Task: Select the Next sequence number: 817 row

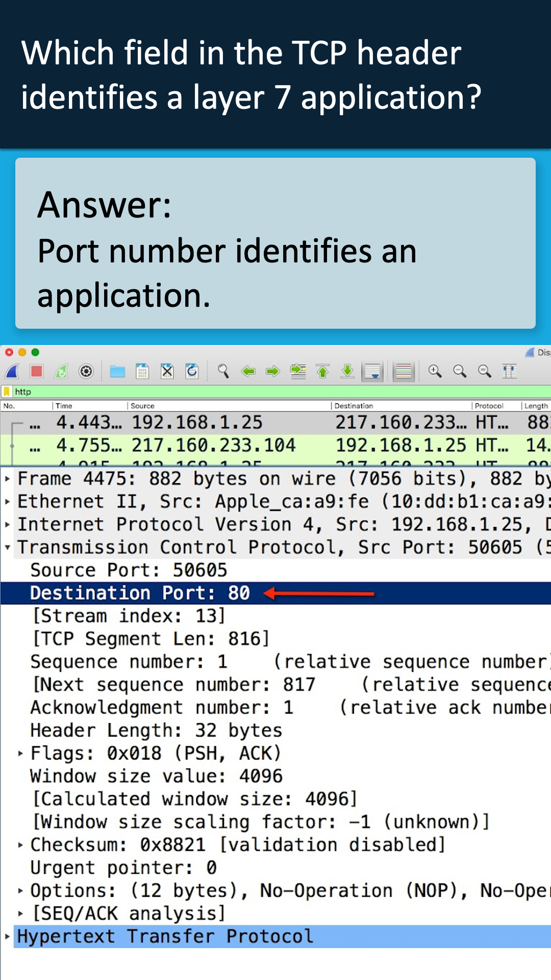Action: 275,684
